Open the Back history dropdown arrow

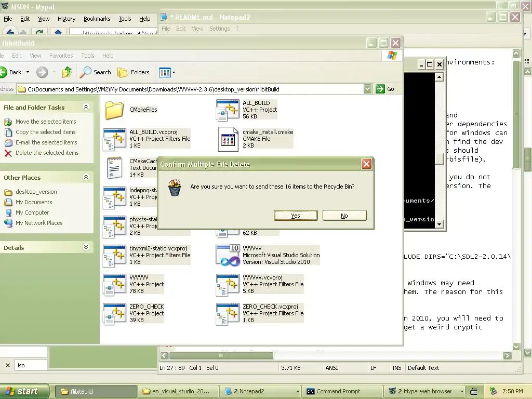(x=28, y=72)
